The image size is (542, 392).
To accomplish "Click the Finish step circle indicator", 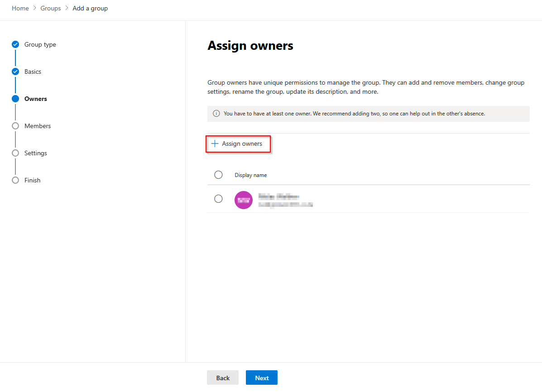I will pyautogui.click(x=15, y=180).
